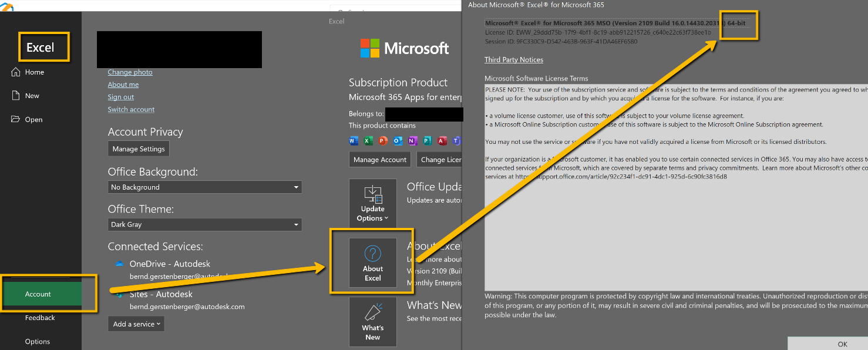Viewport: 868px width, 350px height.
Task: Click the 'Connected Services:' heading
Action: pyautogui.click(x=156, y=247)
